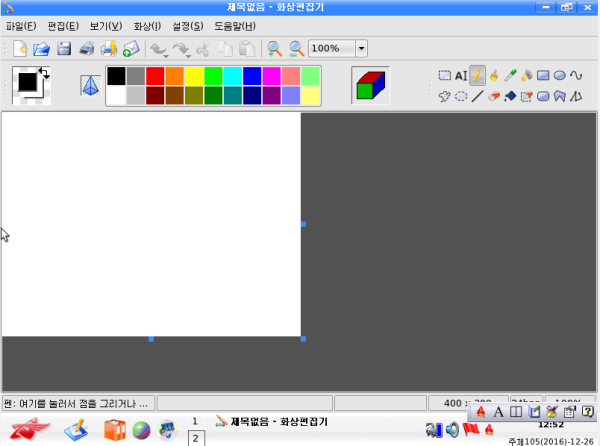Open the 파일(F) menu

pos(21,25)
